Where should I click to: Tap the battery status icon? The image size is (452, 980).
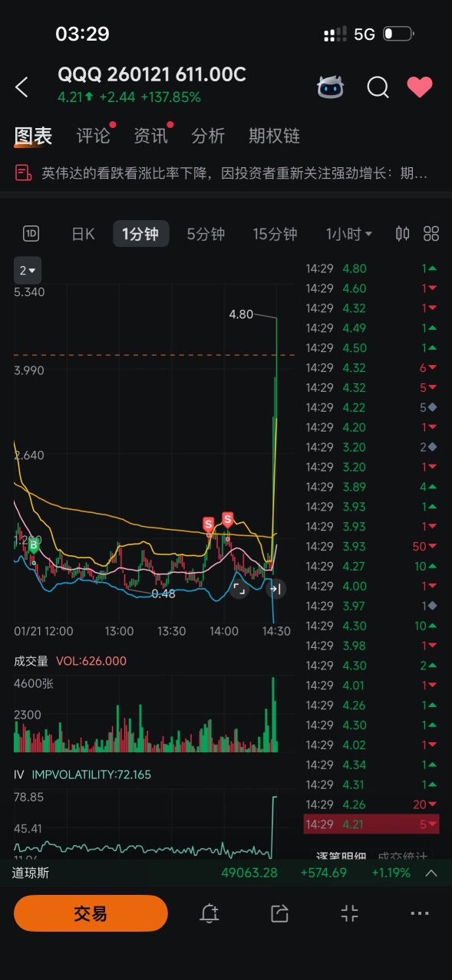click(x=398, y=34)
